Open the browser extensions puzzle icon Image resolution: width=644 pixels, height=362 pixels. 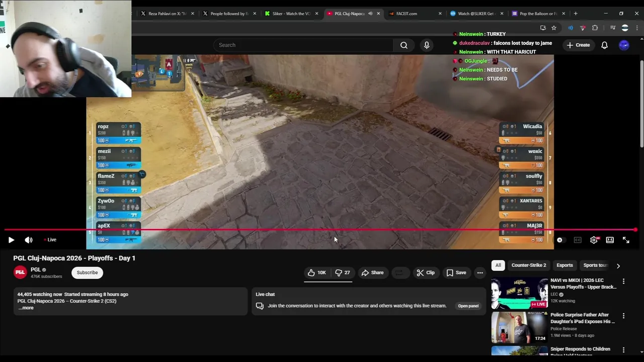click(x=595, y=28)
